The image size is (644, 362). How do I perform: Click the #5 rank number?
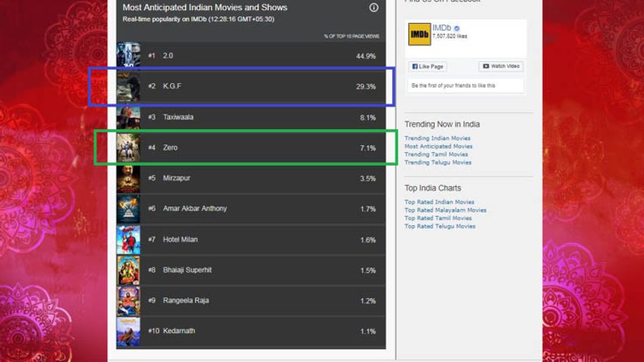pos(152,179)
